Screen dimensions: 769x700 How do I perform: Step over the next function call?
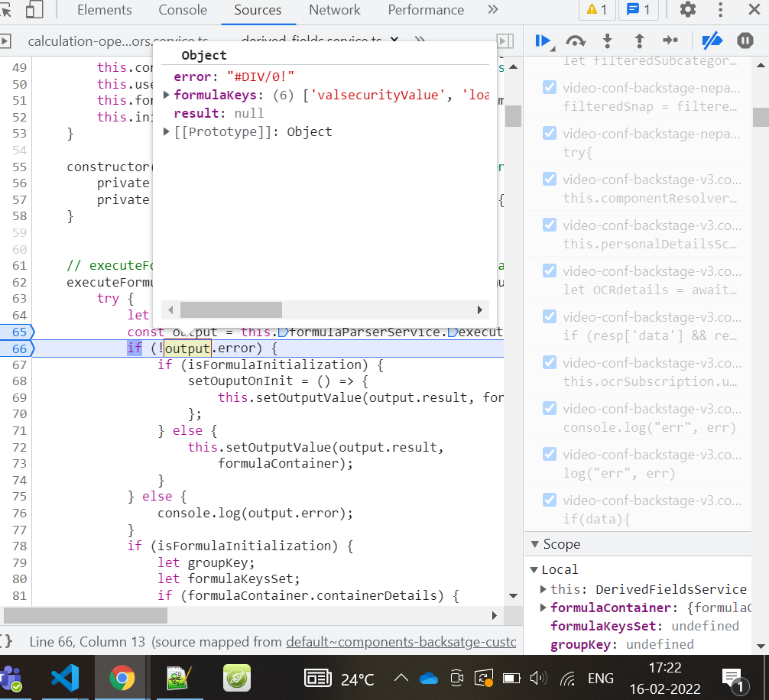click(576, 41)
